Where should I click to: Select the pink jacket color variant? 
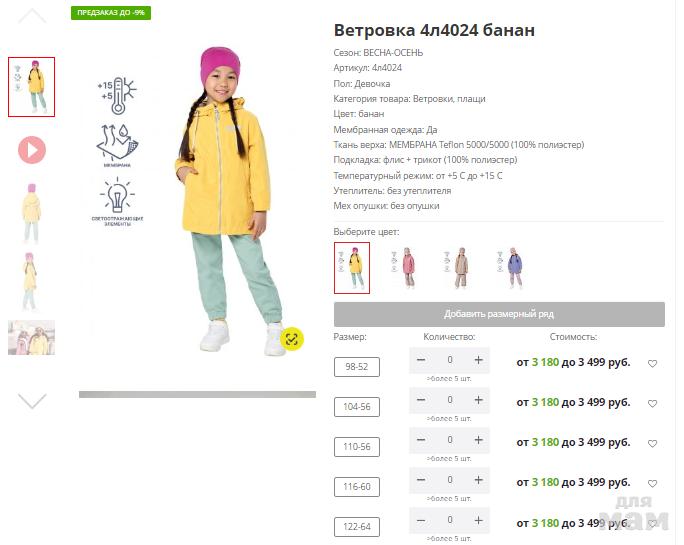pyautogui.click(x=404, y=268)
